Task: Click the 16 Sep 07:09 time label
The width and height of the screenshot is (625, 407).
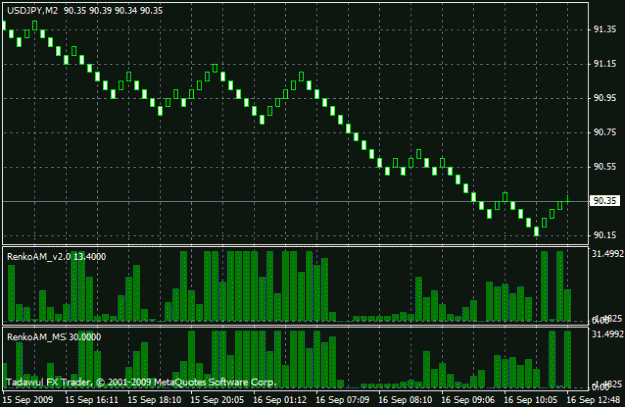Action: pos(342,399)
